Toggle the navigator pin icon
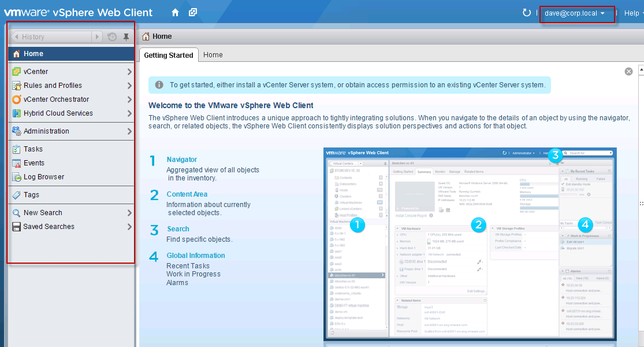The image size is (644, 347). (x=126, y=37)
